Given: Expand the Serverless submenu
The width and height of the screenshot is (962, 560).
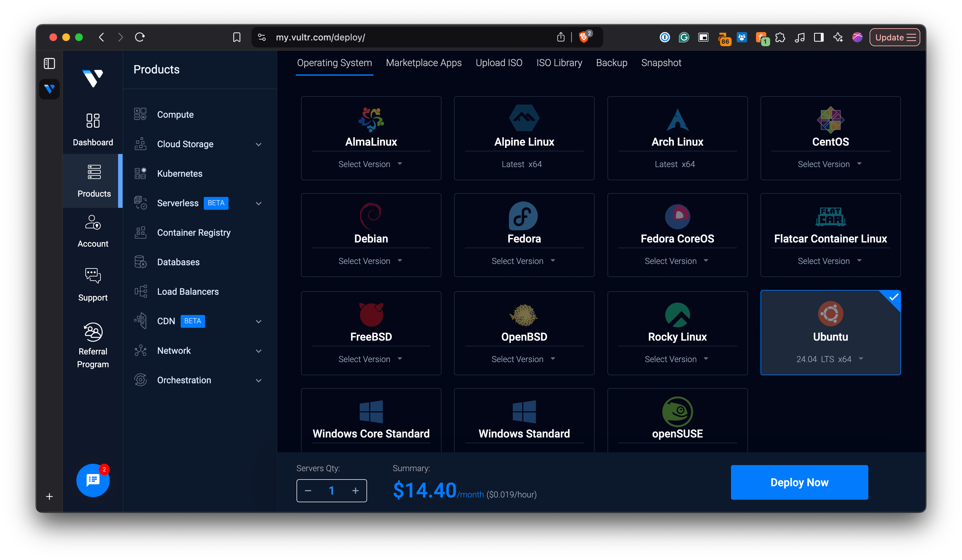Looking at the screenshot, I should click(x=258, y=203).
